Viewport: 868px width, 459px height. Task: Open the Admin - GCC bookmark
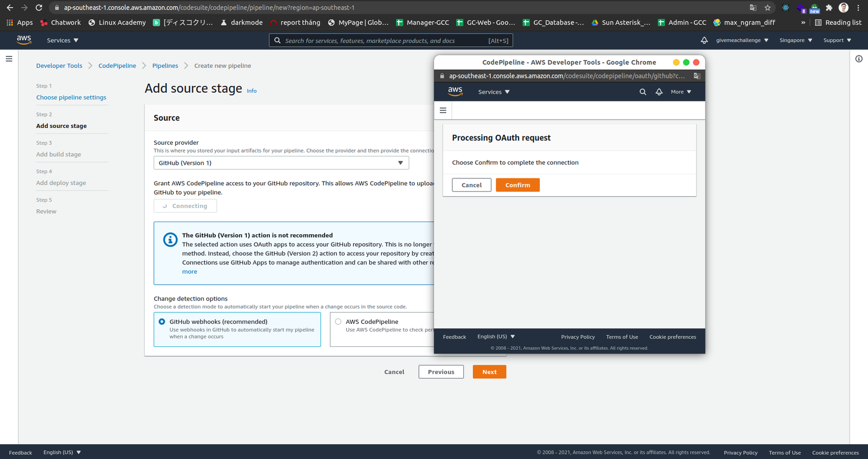coord(682,23)
